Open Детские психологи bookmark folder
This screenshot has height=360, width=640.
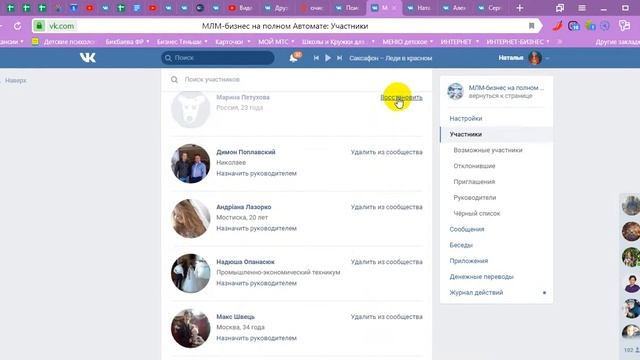(65, 42)
